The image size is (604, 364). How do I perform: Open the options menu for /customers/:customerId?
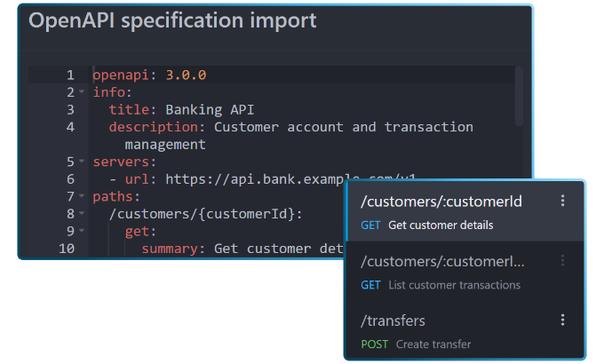pos(562,202)
